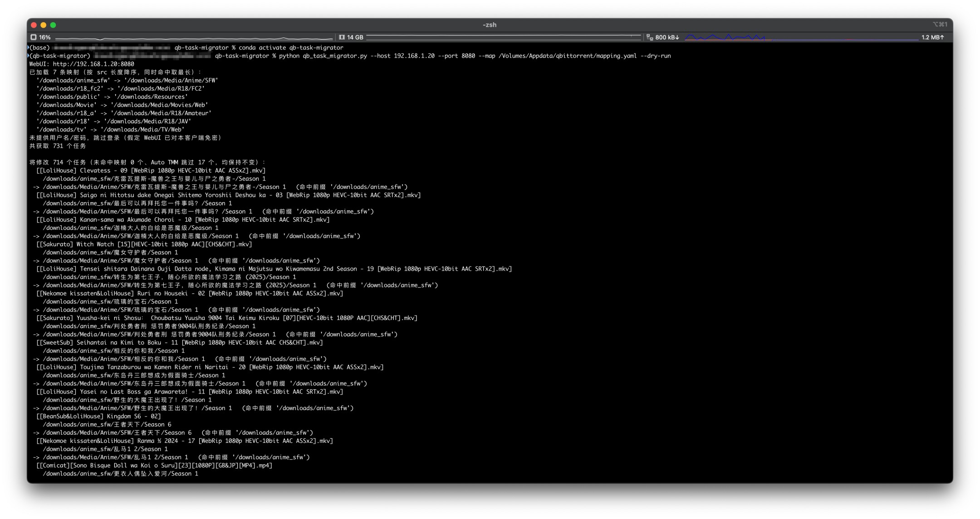Click the '已加载 7 条映射' line
Viewport: 980px width, 519px height.
(115, 72)
